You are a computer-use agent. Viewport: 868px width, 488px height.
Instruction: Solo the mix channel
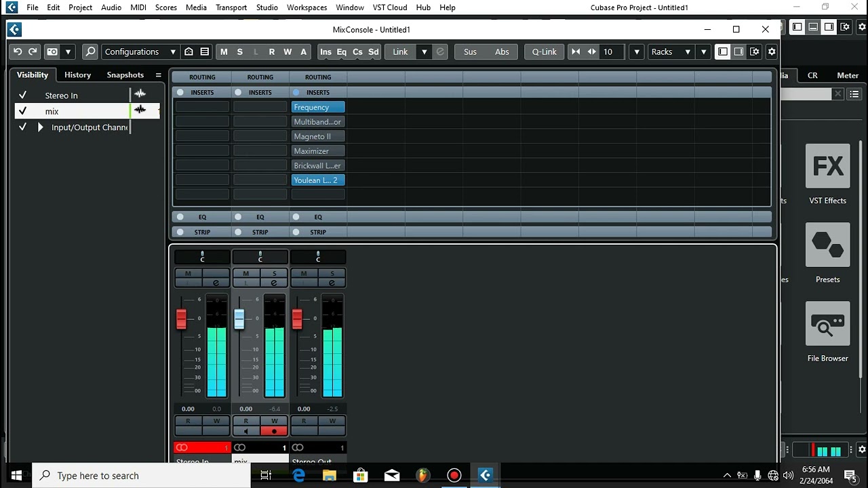(x=274, y=273)
